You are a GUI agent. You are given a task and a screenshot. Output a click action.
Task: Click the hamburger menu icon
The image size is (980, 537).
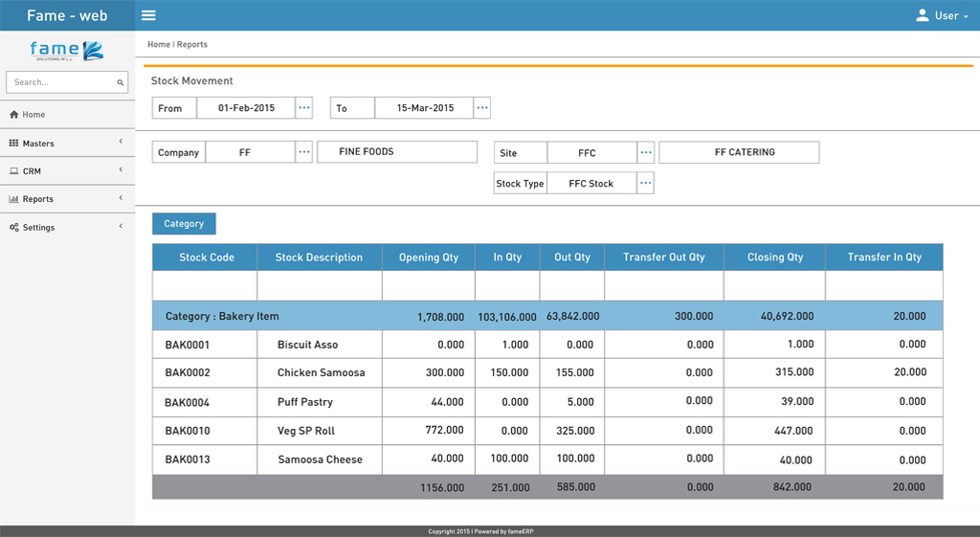tap(148, 15)
